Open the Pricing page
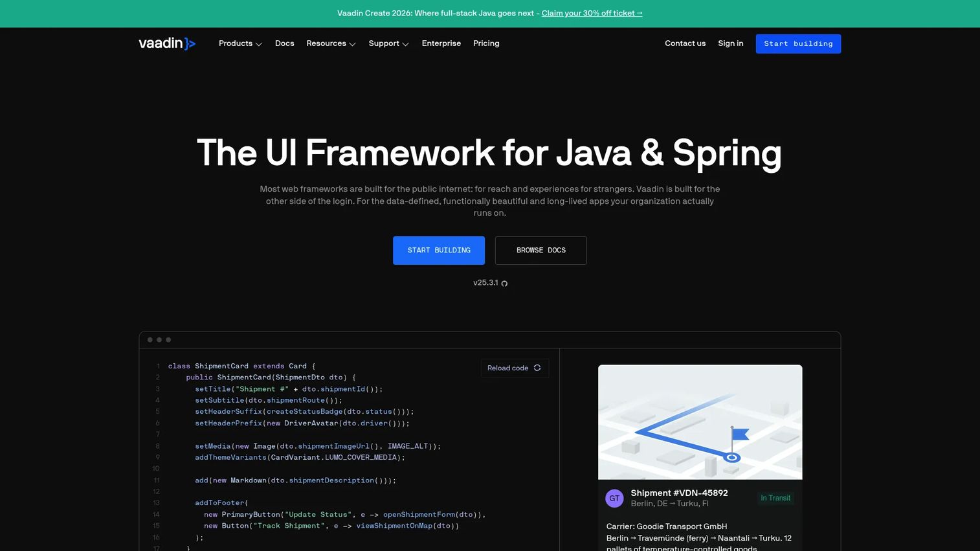Screen dimensions: 980x551 [x=486, y=43]
